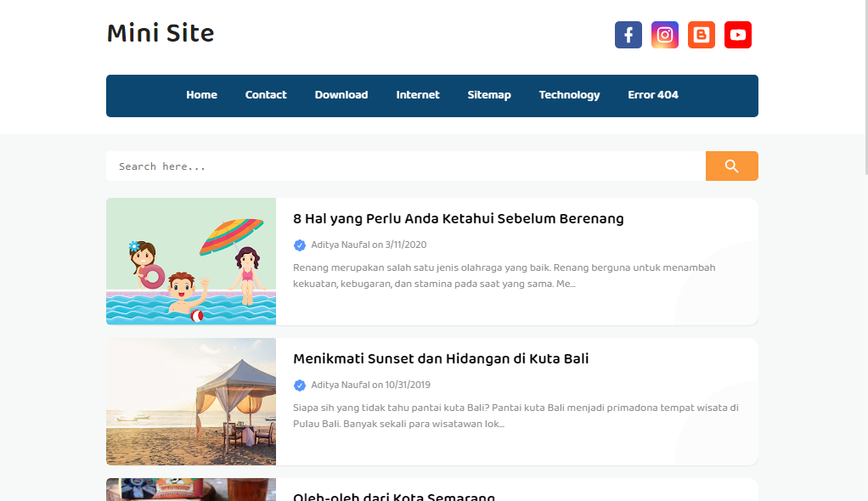Viewport: 868px width, 501px height.
Task: Open the Error 404 menu item
Action: pos(653,94)
